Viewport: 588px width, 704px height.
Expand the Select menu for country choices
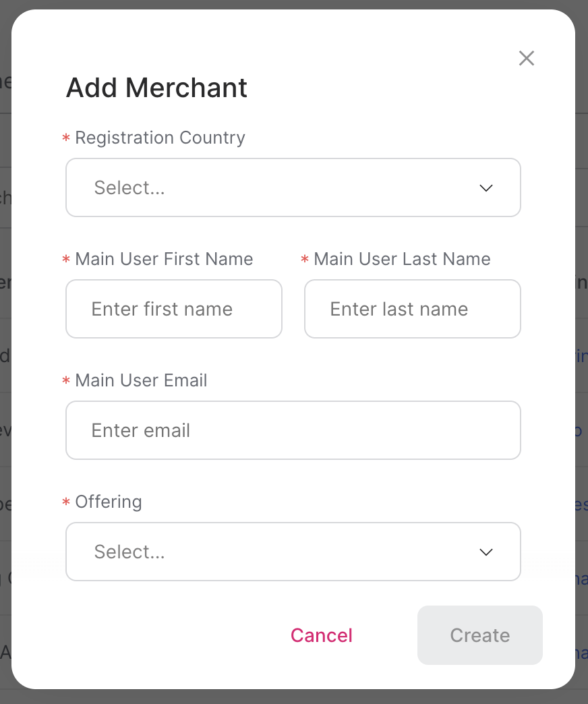pos(293,187)
